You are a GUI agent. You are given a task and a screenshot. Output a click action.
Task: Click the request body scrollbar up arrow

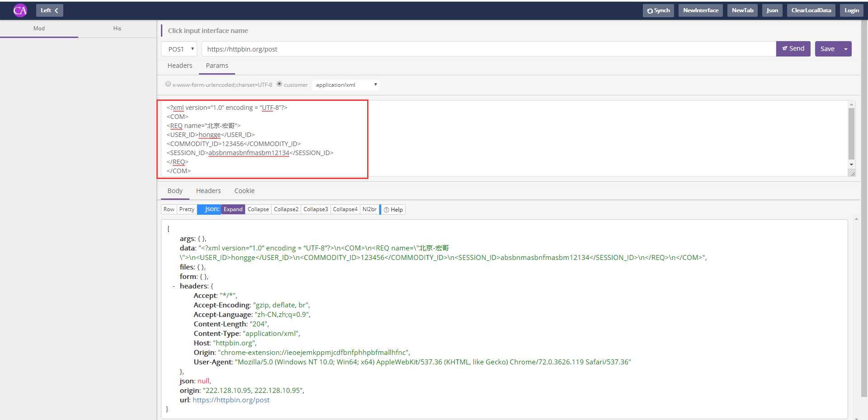pyautogui.click(x=851, y=104)
